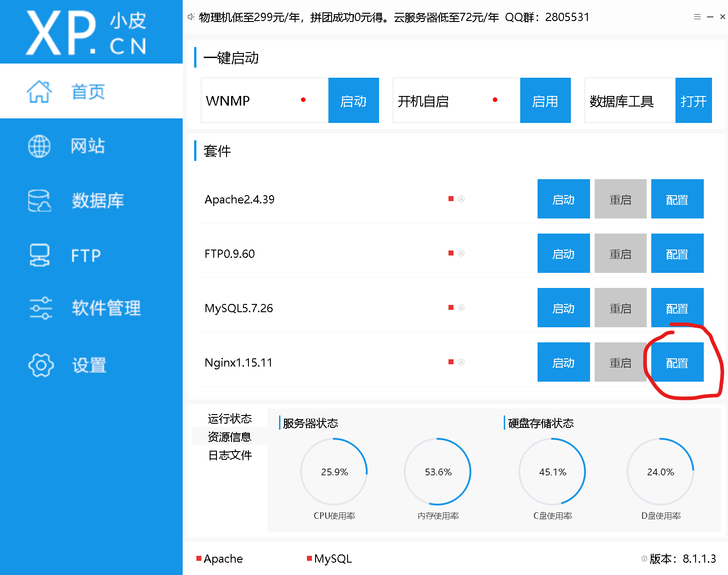Click the WNMP label
The image size is (728, 575).
[x=228, y=101]
